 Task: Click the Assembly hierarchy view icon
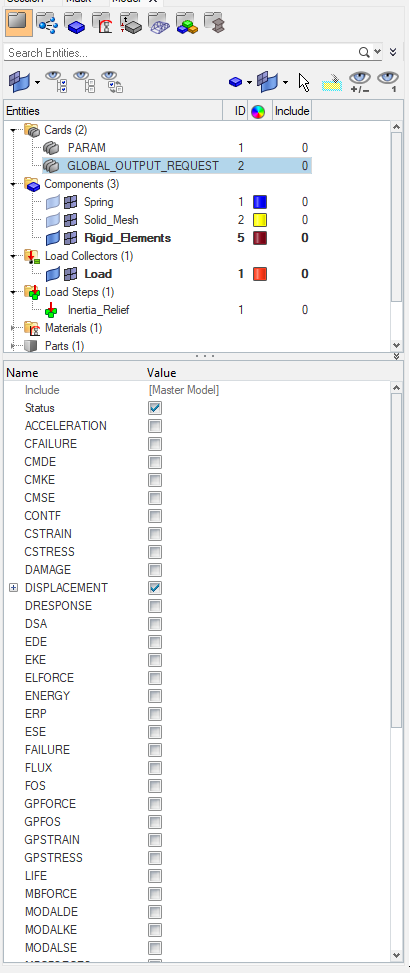click(47, 24)
